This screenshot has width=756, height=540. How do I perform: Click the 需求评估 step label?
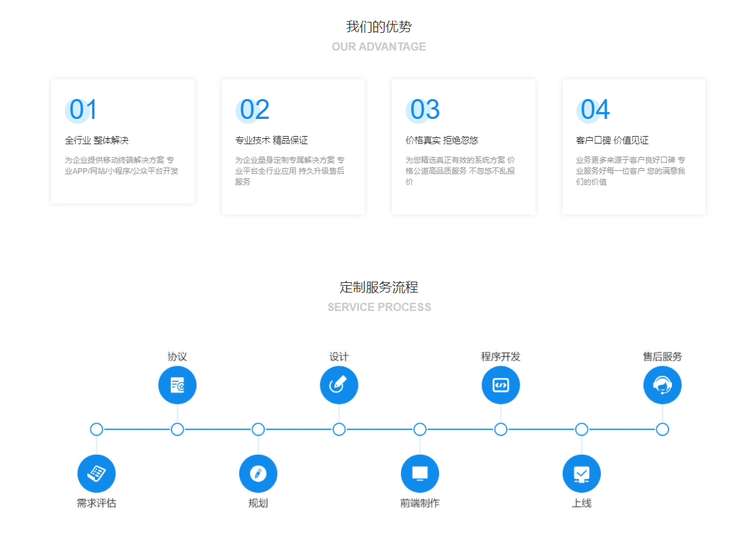click(96, 503)
